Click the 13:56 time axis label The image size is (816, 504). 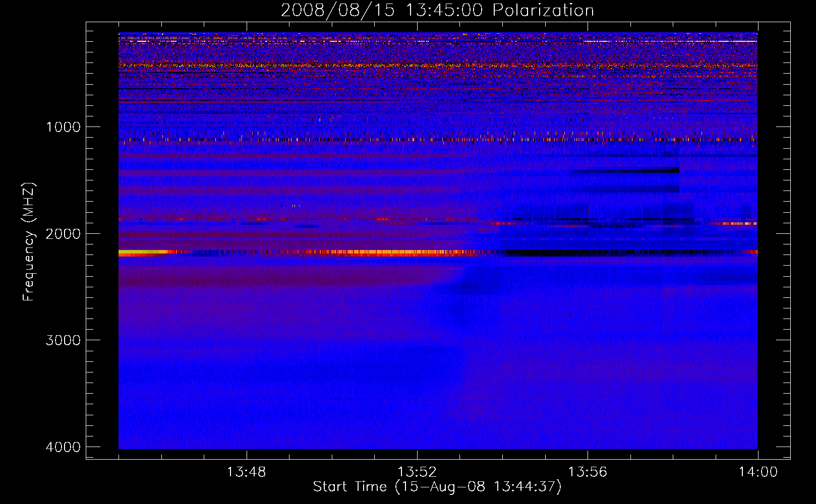(588, 472)
